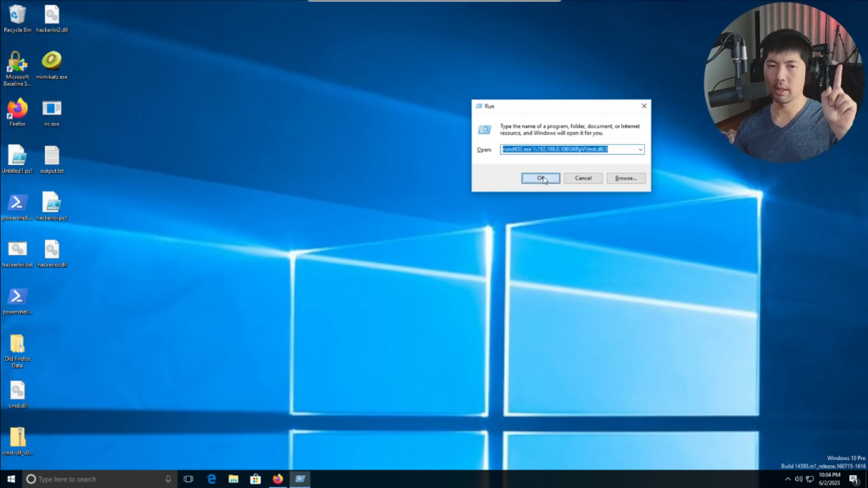The width and height of the screenshot is (868, 488).
Task: Select hackerloi2.dll on the desktop
Action: click(x=52, y=19)
